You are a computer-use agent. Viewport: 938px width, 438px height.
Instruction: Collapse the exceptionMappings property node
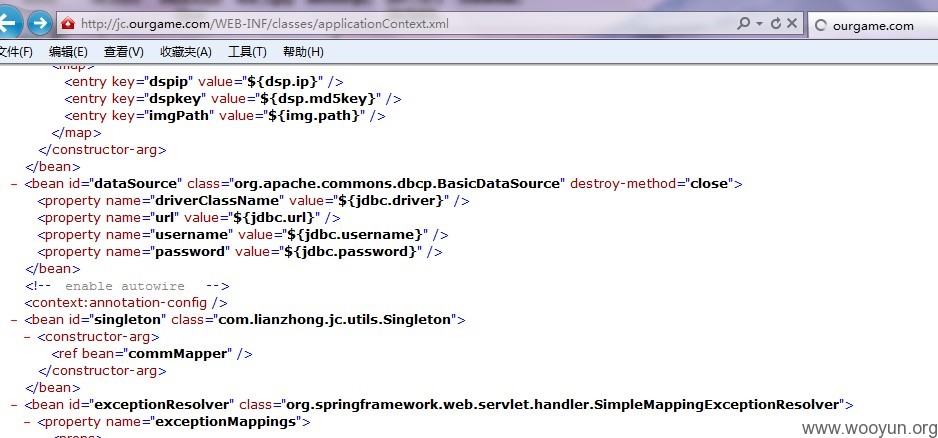click(x=27, y=422)
